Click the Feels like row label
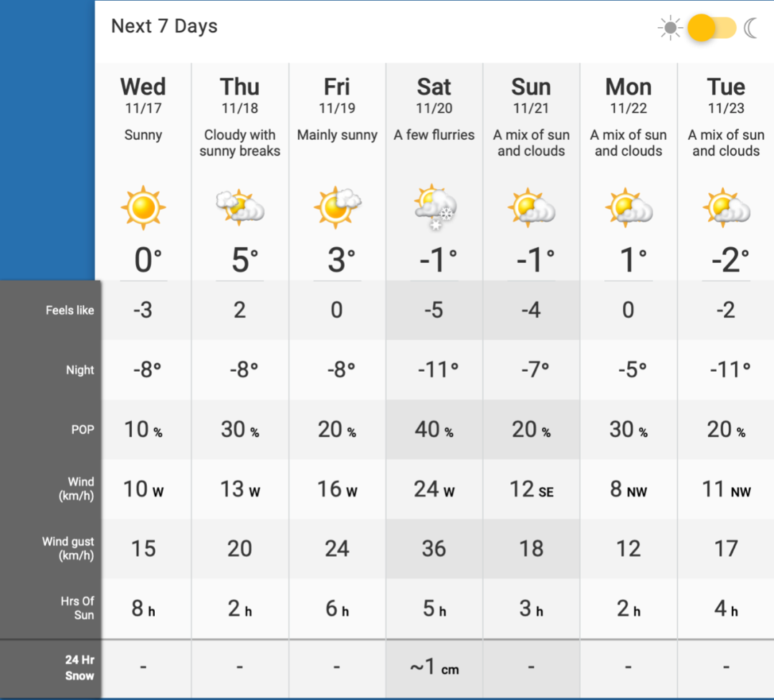Screen dimensions: 774x700 click(70, 310)
